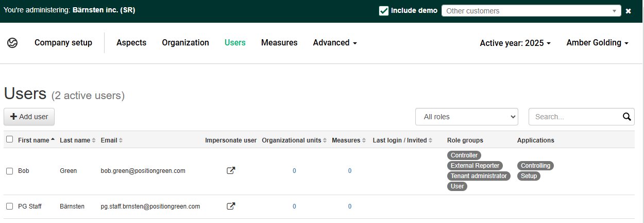The width and height of the screenshot is (644, 223).
Task: Select the PG Staff row checkbox
Action: pos(9,206)
